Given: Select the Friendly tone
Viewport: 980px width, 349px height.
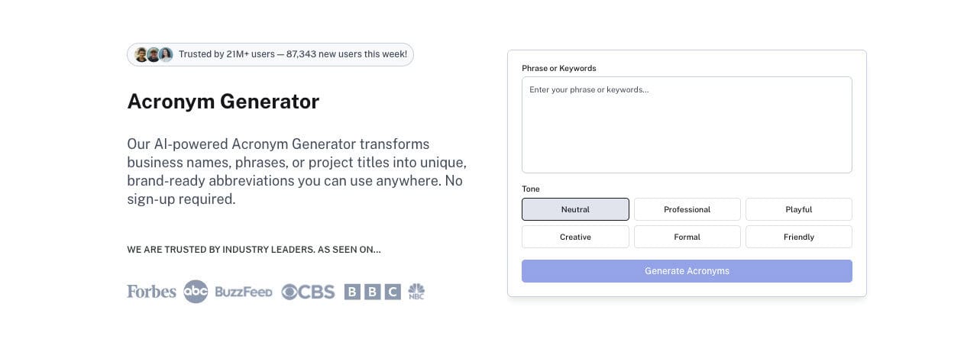Looking at the screenshot, I should point(798,237).
